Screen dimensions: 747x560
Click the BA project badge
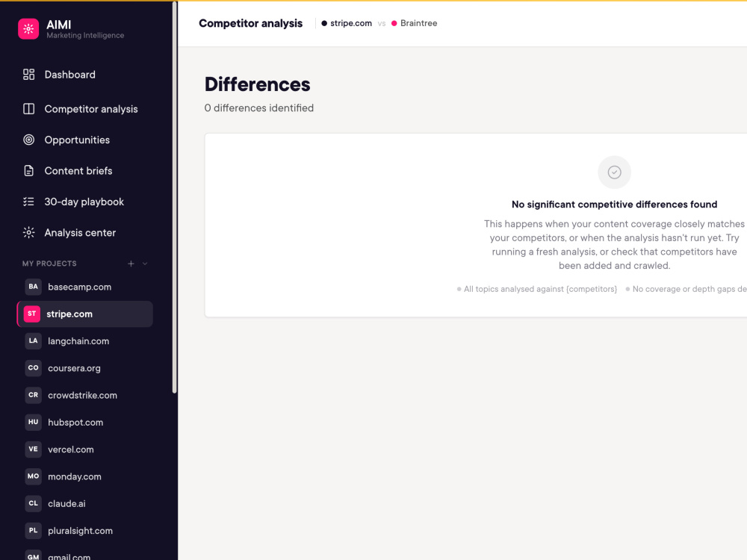click(x=33, y=287)
